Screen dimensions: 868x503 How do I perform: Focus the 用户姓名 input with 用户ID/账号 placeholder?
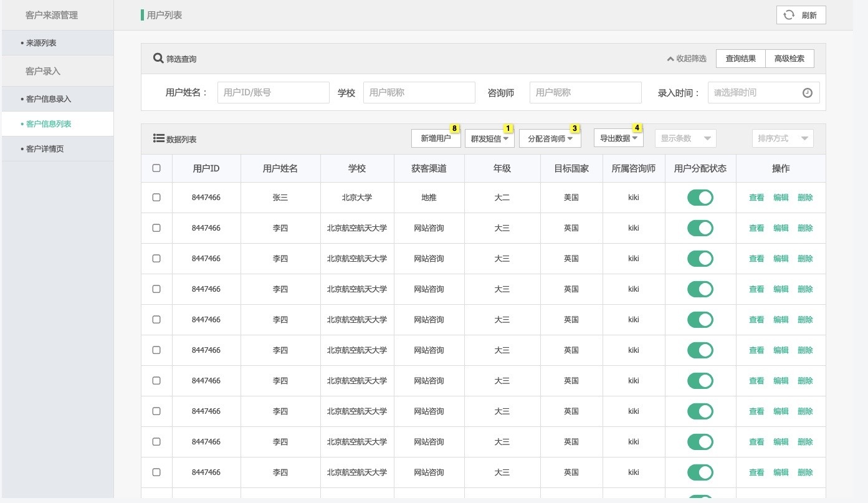273,92
